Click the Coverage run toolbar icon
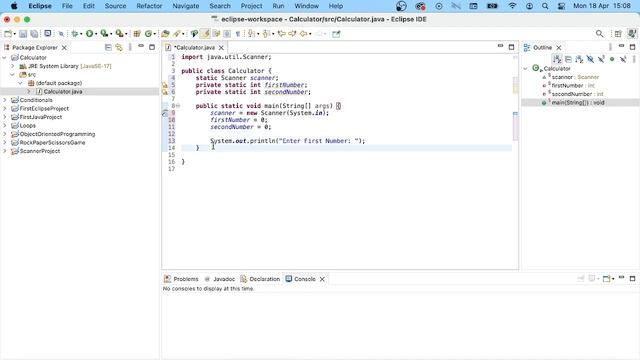 pyautogui.click(x=104, y=34)
